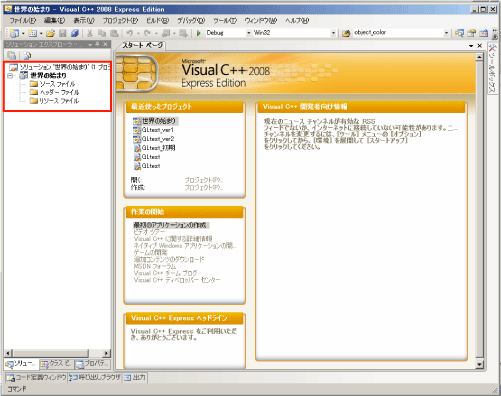This screenshot has width=501, height=396.
Task: Open the vertical Toolbox side tab
Action: [492, 69]
